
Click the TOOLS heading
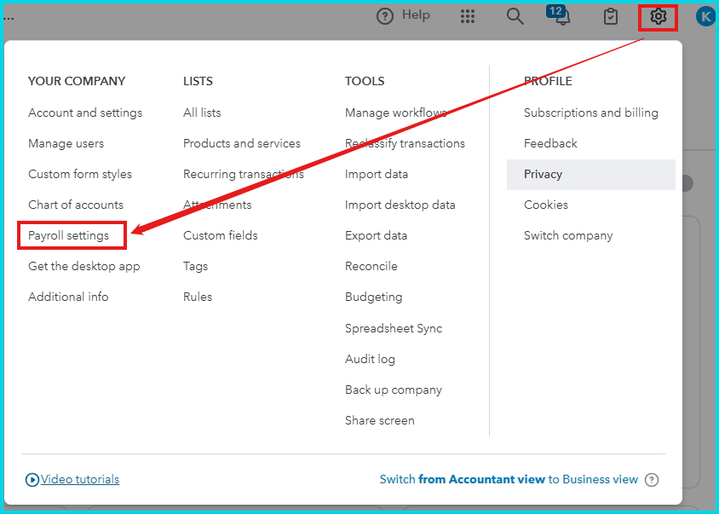[x=365, y=81]
